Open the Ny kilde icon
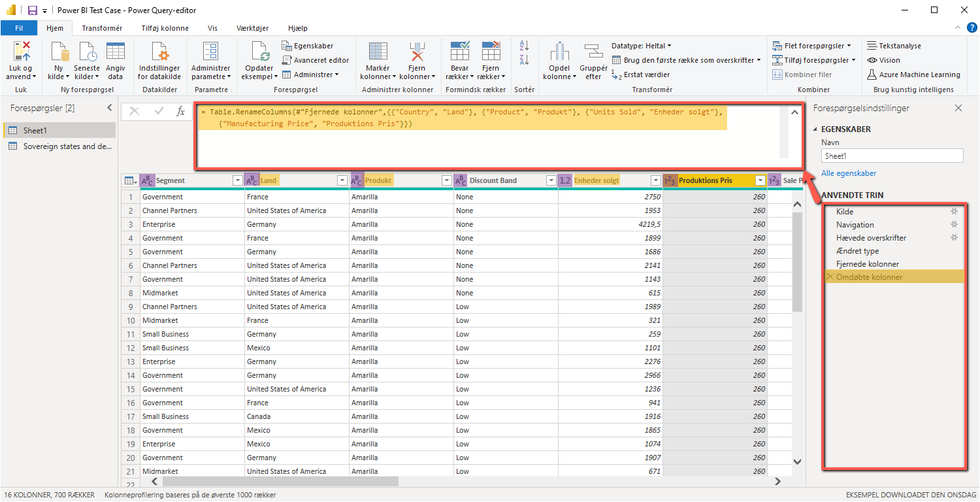 click(x=59, y=52)
